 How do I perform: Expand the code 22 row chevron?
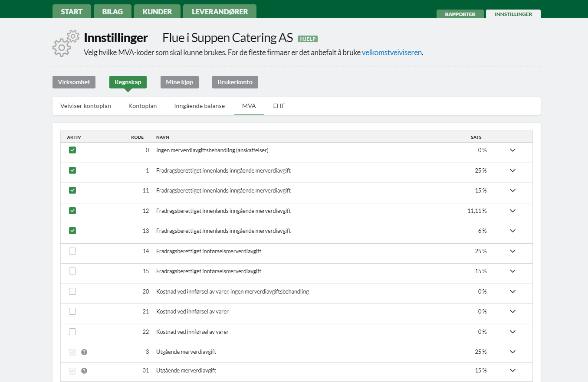(512, 332)
